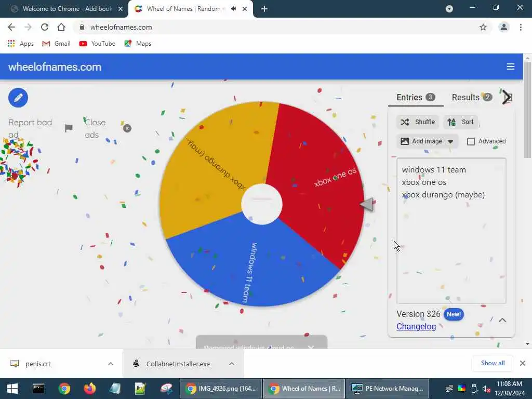
Task: Open the penis.crt download item
Action: click(37, 364)
